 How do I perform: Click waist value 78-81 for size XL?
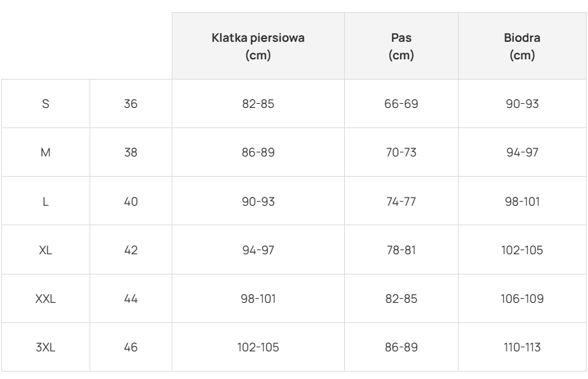[401, 250]
